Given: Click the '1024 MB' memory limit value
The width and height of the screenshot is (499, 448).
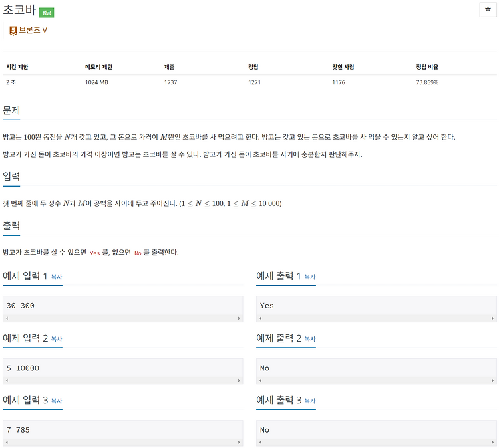Looking at the screenshot, I should point(96,82).
